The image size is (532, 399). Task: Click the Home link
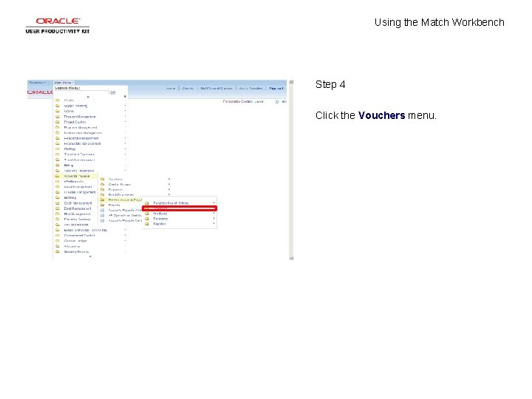[171, 88]
